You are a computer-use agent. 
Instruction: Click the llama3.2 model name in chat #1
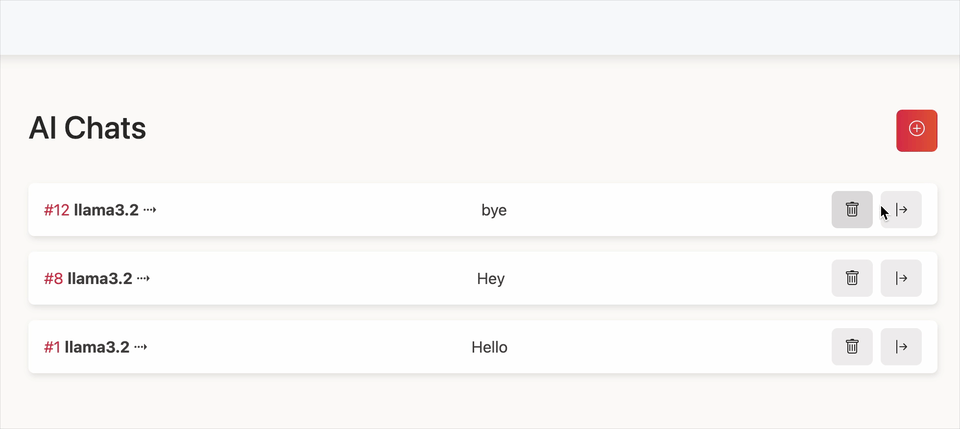[97, 347]
